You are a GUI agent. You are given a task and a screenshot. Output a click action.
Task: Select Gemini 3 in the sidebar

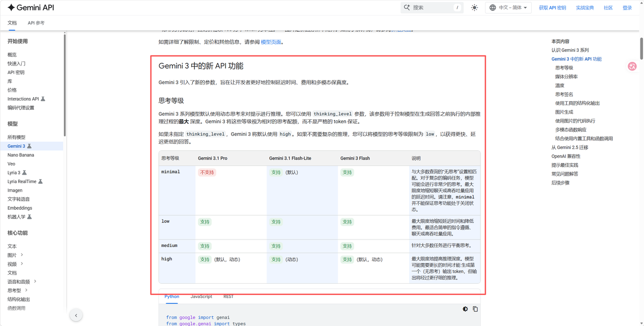pos(16,146)
